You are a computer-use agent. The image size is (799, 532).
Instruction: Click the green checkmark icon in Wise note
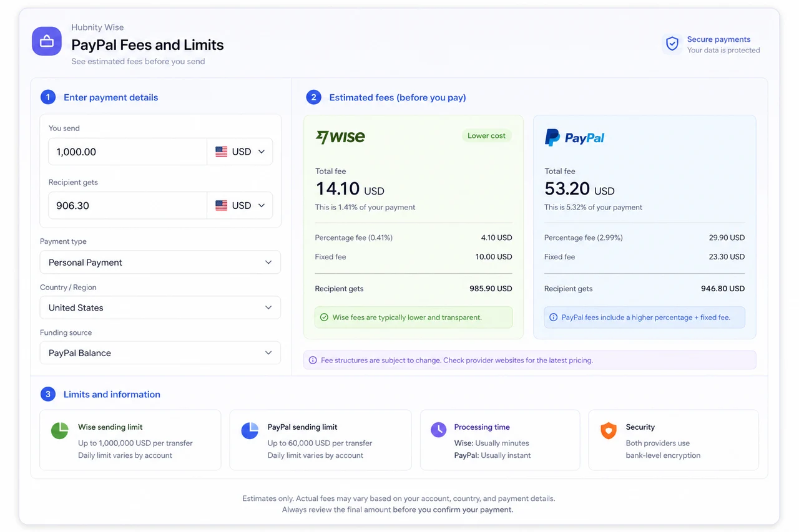(324, 317)
